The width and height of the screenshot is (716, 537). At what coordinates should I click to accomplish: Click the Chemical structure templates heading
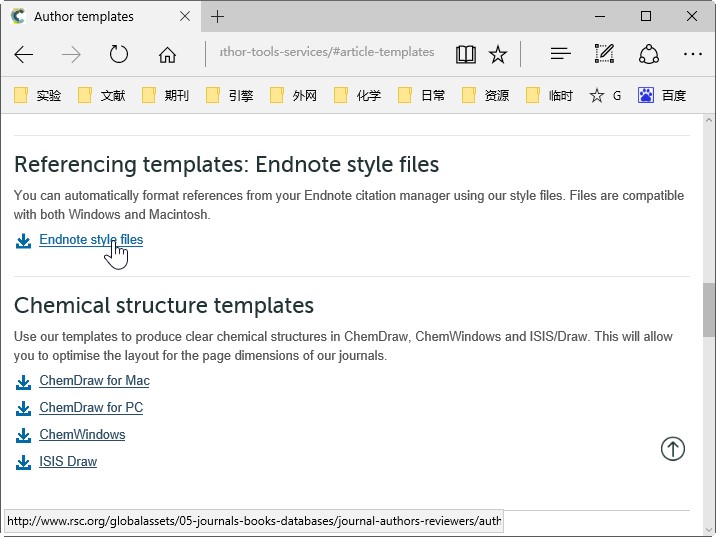click(x=164, y=305)
